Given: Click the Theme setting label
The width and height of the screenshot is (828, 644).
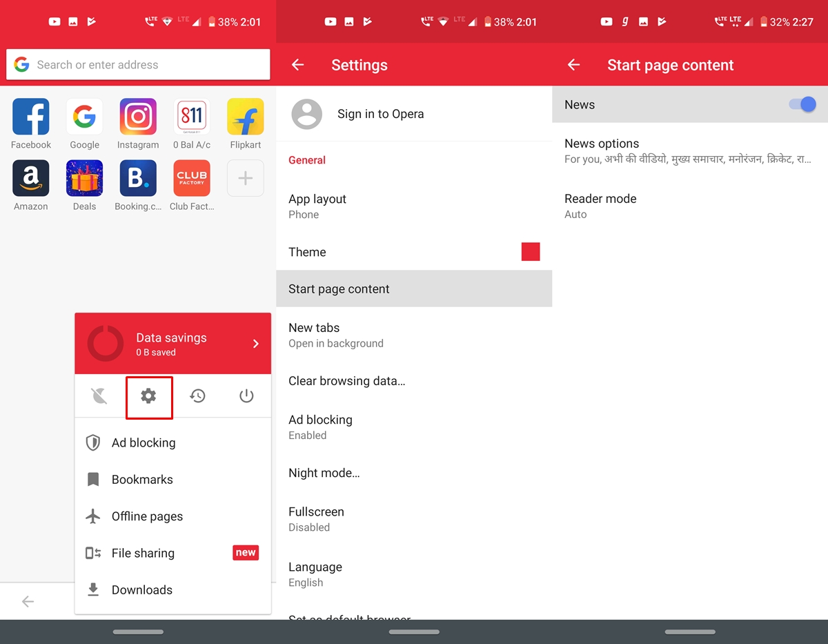Looking at the screenshot, I should tap(307, 252).
